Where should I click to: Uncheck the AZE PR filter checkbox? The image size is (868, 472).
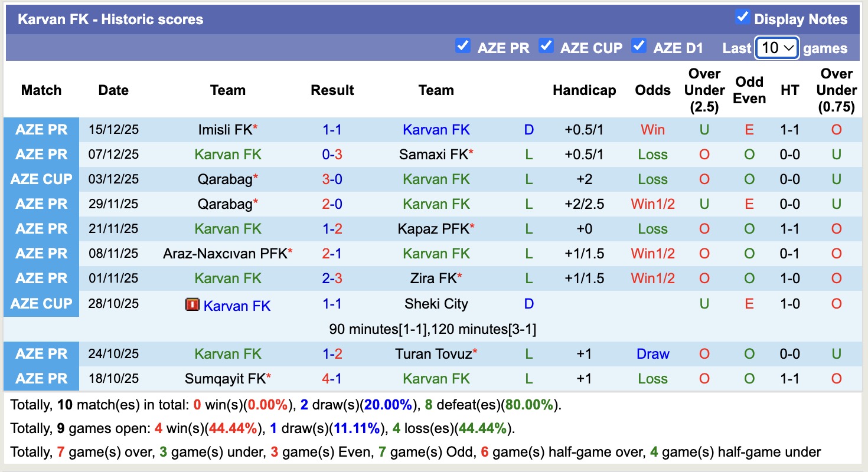463,46
